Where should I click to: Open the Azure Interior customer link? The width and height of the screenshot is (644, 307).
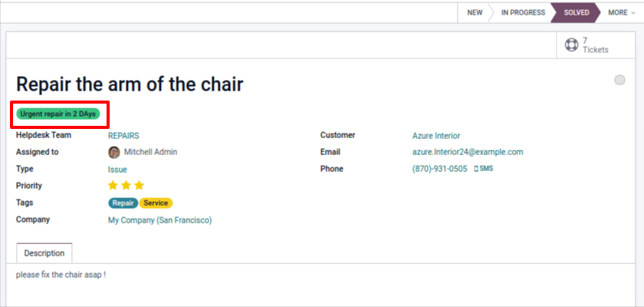click(x=435, y=135)
